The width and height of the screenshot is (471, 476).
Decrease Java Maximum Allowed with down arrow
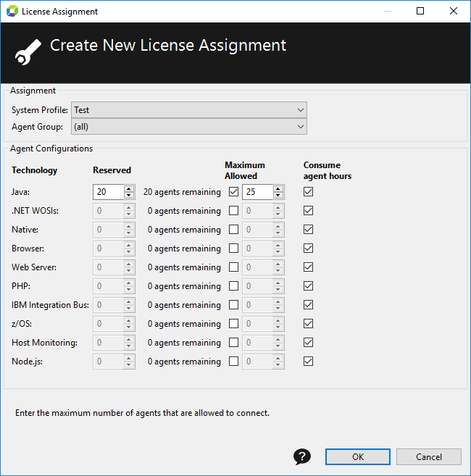[x=278, y=196]
